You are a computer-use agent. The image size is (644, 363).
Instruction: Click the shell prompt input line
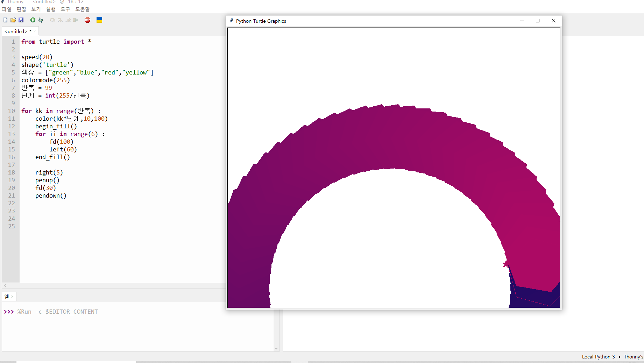(x=138, y=312)
